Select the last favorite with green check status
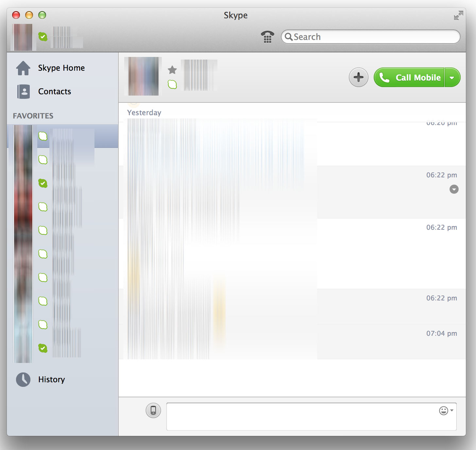The image size is (476, 450). point(62,348)
